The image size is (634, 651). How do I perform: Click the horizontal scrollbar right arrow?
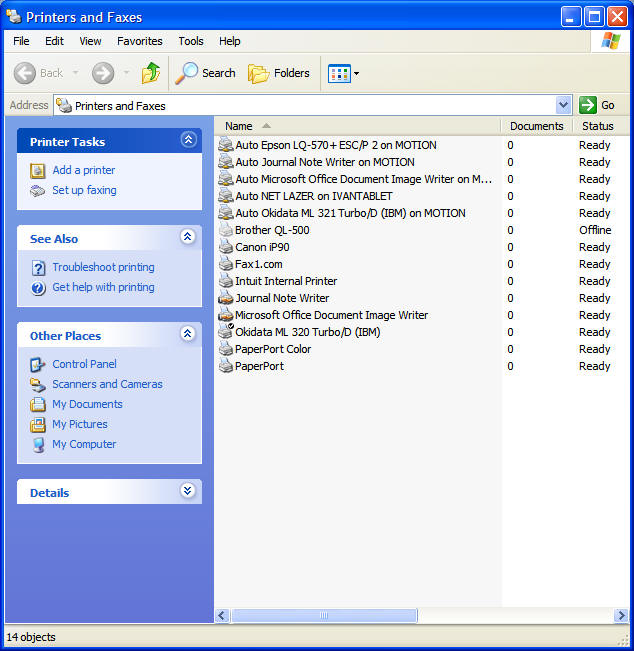(623, 616)
